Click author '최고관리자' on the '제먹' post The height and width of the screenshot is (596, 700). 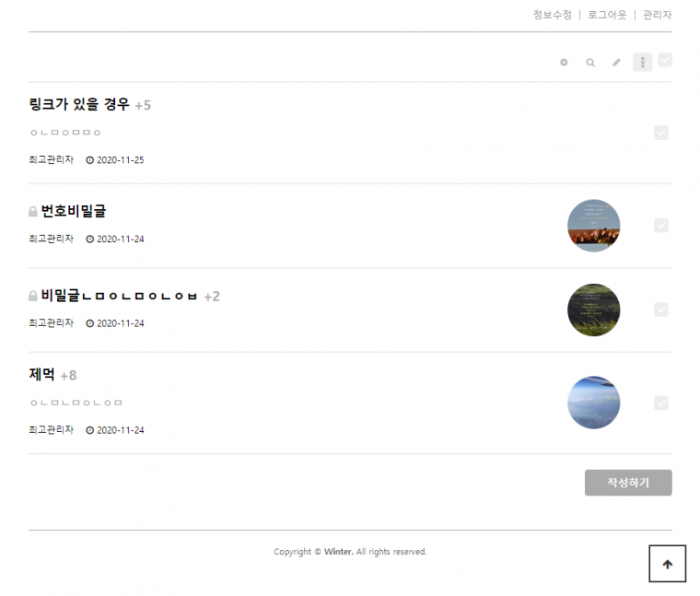tap(51, 429)
